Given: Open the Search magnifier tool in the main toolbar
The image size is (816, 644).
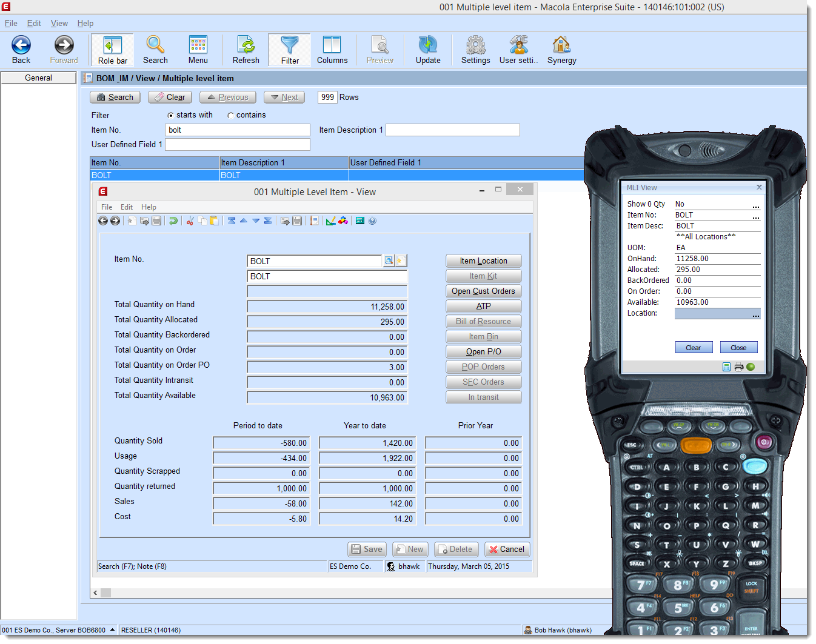Looking at the screenshot, I should tap(155, 50).
